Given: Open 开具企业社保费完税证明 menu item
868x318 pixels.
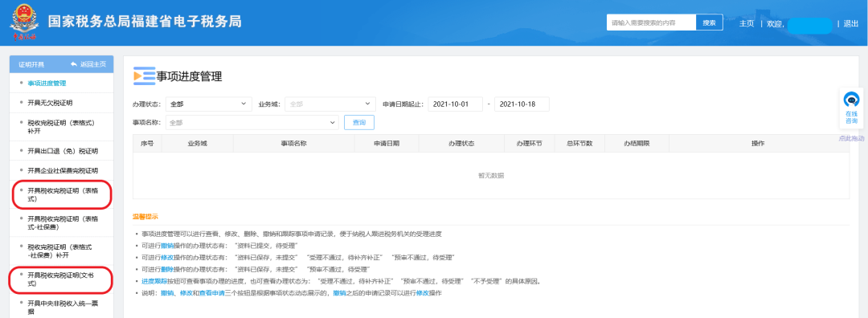Looking at the screenshot, I should (x=63, y=170).
